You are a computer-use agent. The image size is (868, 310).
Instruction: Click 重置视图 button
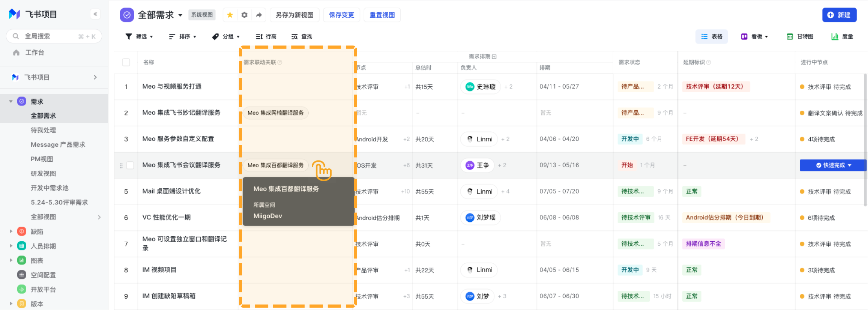click(x=382, y=15)
